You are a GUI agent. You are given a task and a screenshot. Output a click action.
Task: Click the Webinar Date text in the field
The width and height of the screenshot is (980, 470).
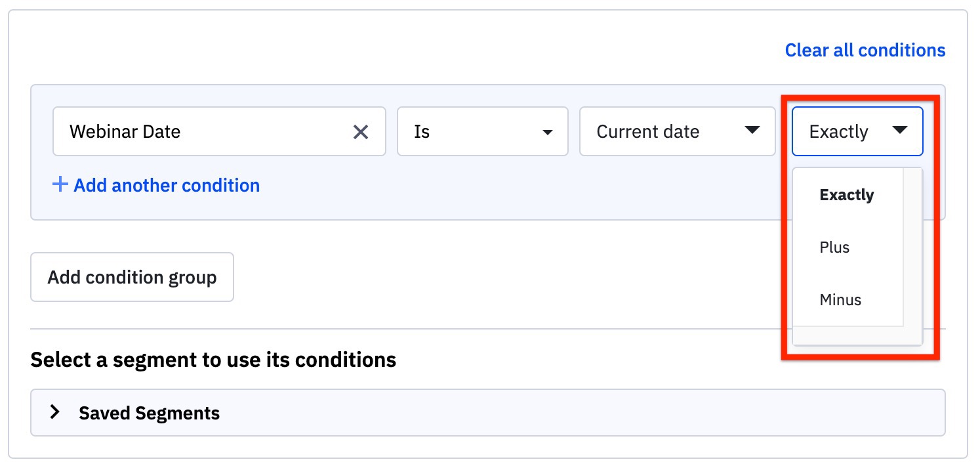[125, 132]
